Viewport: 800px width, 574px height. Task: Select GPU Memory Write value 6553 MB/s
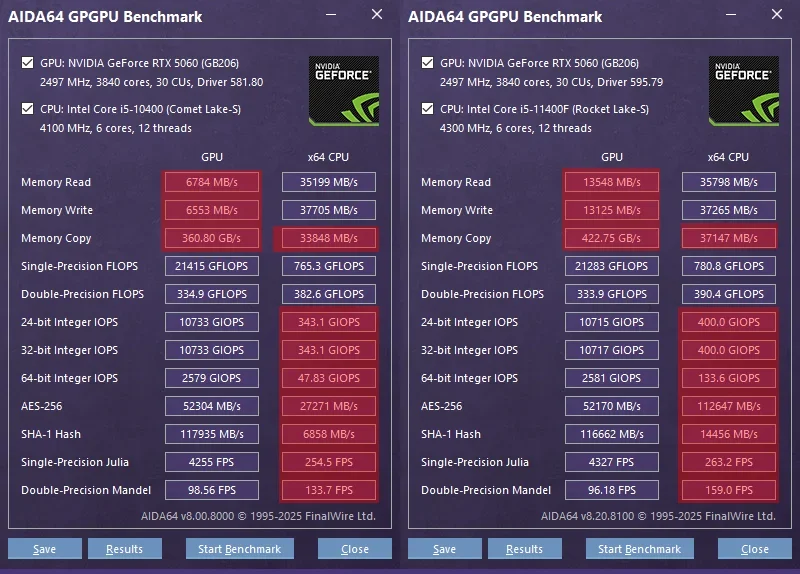(212, 210)
